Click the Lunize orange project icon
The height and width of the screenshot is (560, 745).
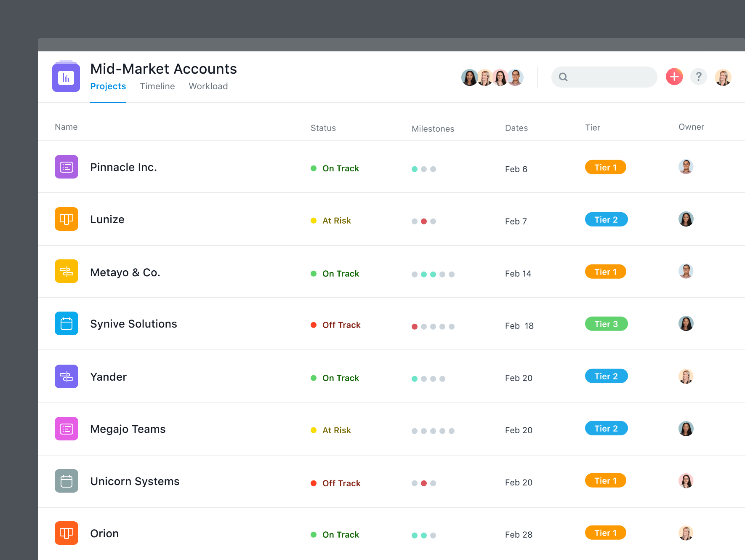pyautogui.click(x=66, y=219)
